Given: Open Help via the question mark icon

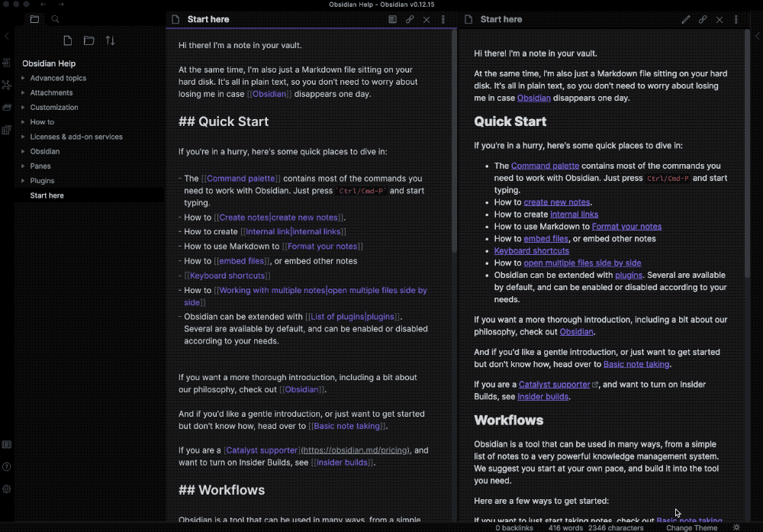Looking at the screenshot, I should click(6, 467).
